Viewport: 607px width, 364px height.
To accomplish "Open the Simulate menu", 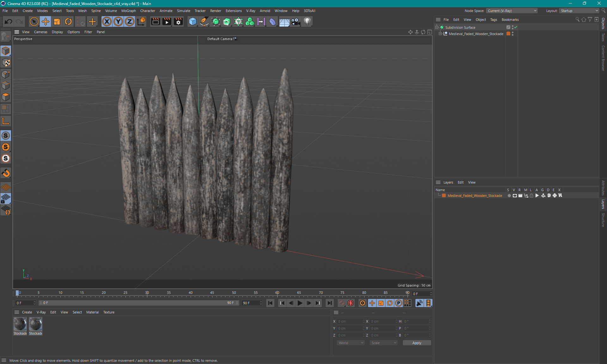I will (183, 11).
